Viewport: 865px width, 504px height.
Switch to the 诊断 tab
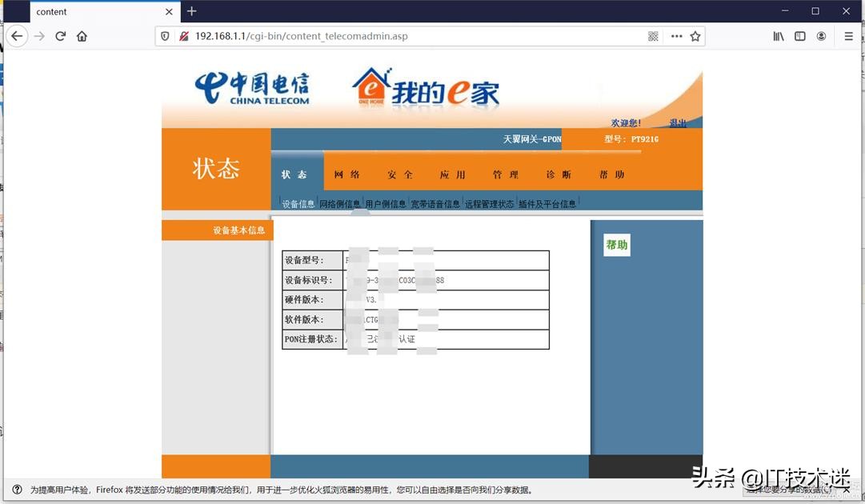[559, 174]
